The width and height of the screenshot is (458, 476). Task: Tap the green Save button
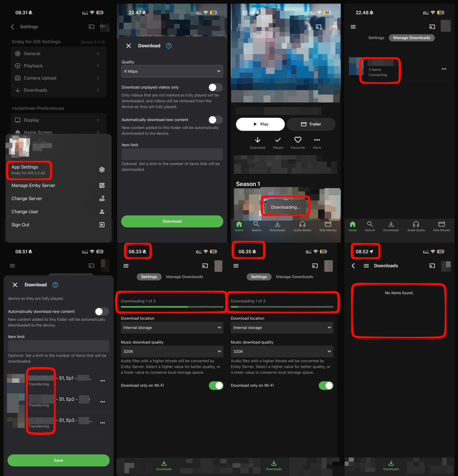tap(59, 460)
